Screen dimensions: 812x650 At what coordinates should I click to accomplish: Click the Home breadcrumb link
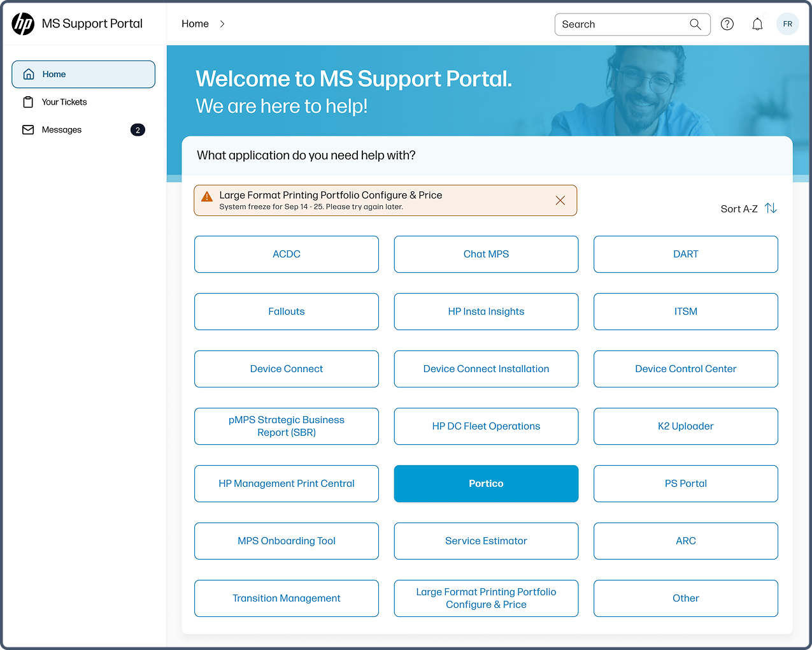[x=195, y=24]
